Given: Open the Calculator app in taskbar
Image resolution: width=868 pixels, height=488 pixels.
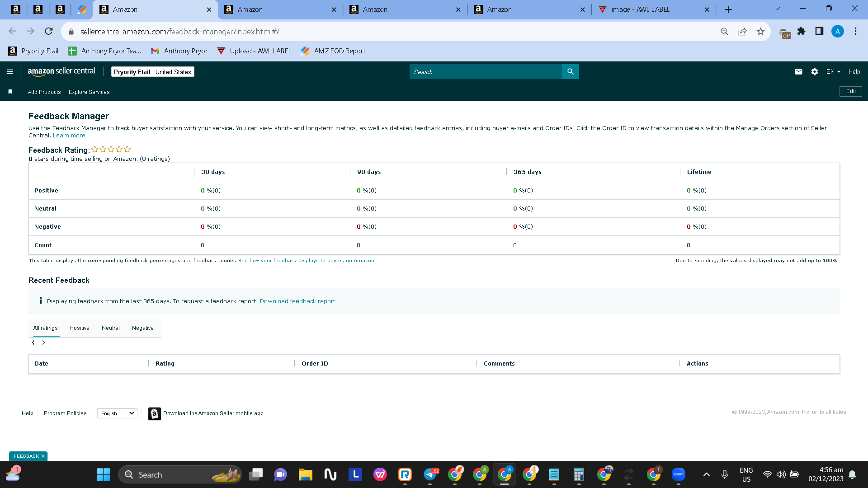Looking at the screenshot, I should (x=579, y=474).
